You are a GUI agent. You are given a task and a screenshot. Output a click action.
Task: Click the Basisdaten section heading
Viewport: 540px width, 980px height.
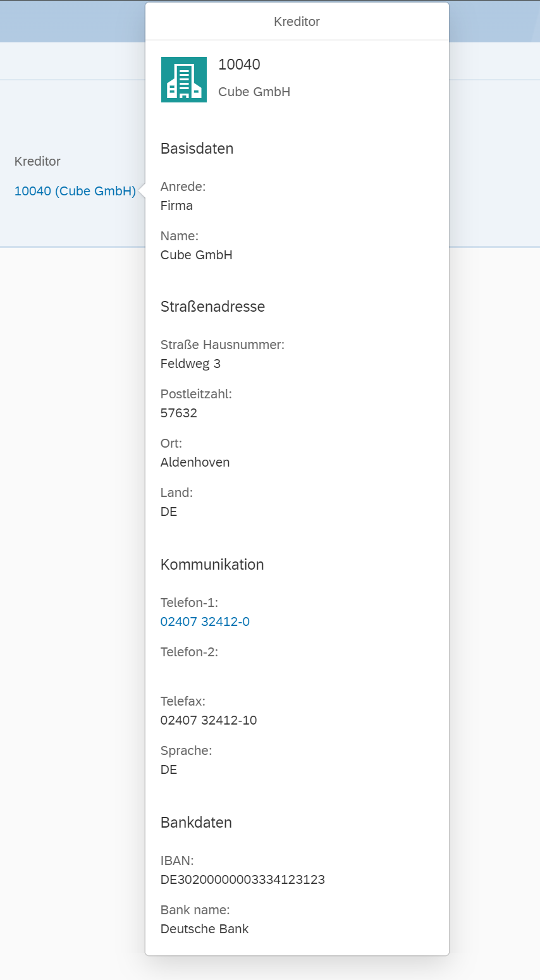(x=197, y=149)
